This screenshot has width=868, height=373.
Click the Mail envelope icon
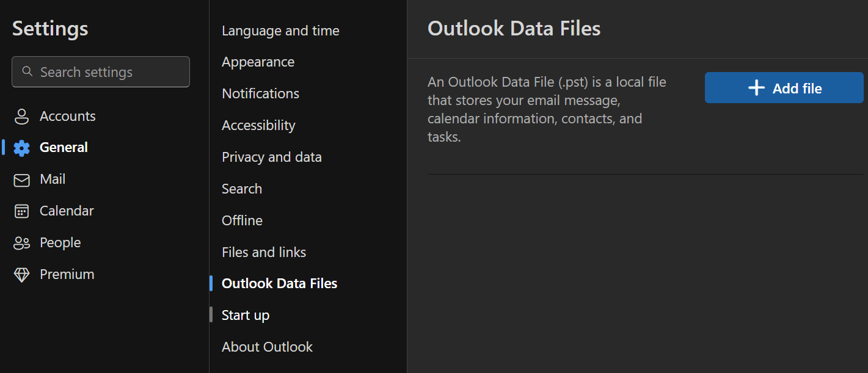point(21,179)
